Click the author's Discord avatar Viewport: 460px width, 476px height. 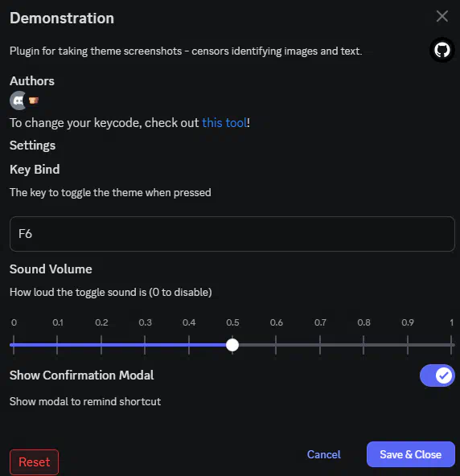(x=18, y=101)
